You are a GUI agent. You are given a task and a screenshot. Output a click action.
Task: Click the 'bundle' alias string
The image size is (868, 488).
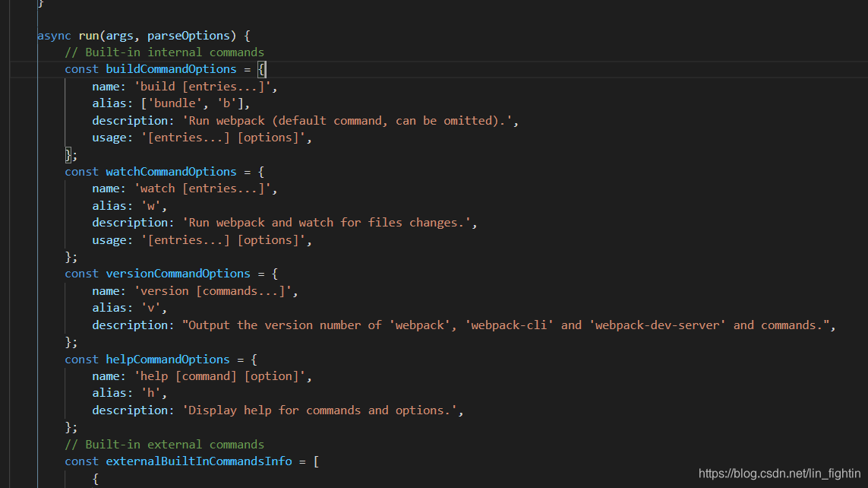pos(175,103)
